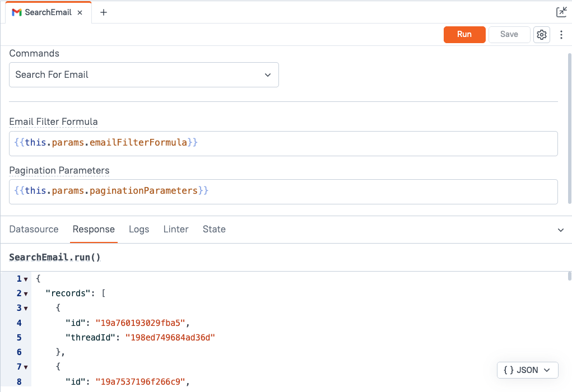
Task: Collapse the response panel chevron
Action: [561, 230]
